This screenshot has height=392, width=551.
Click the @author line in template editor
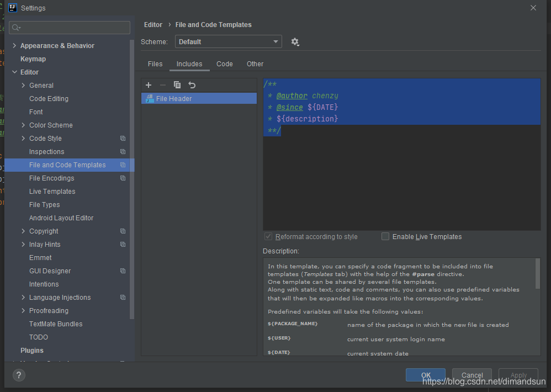click(x=303, y=96)
